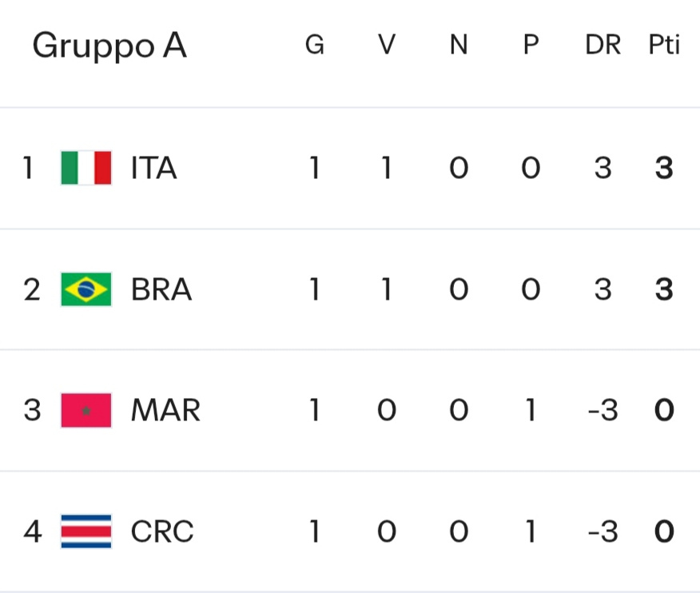
Task: Click the Gruppo A heading
Action: pyautogui.click(x=109, y=46)
